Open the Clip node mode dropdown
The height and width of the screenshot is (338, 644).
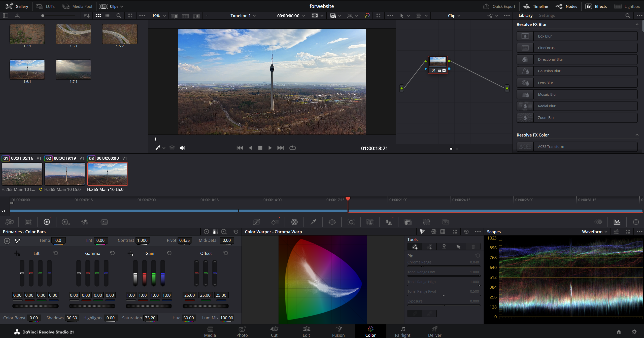click(454, 16)
